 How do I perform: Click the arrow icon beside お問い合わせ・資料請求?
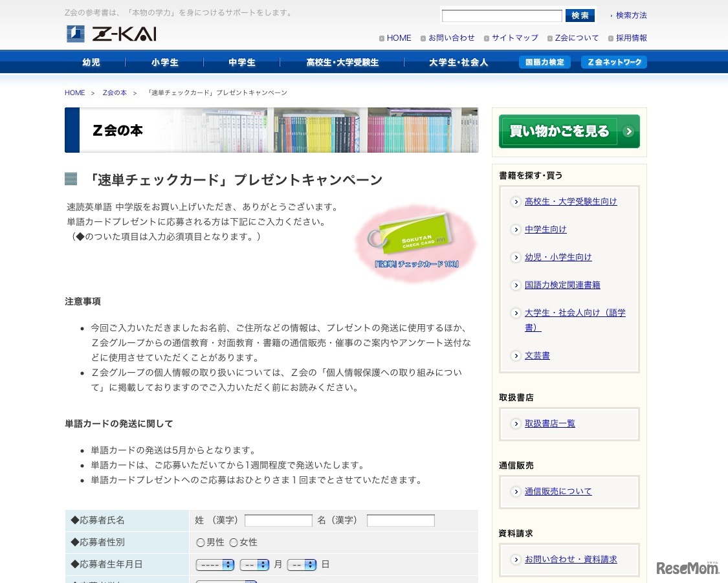(x=516, y=559)
